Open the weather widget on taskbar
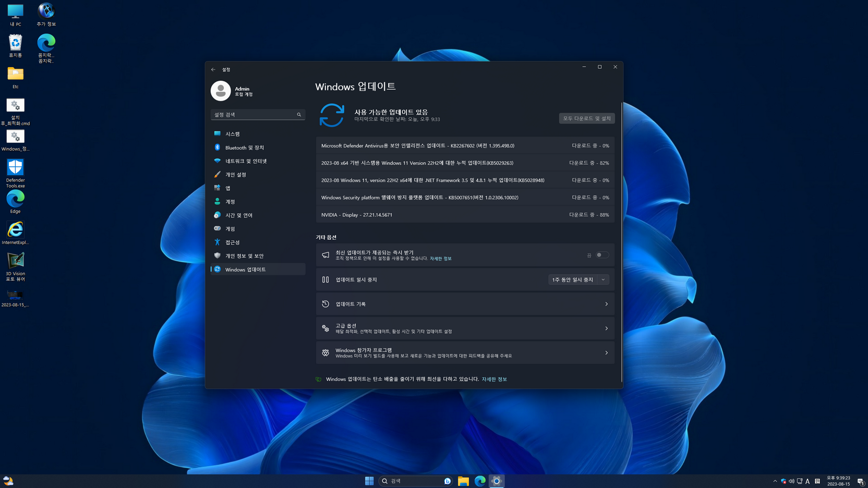 [8, 481]
